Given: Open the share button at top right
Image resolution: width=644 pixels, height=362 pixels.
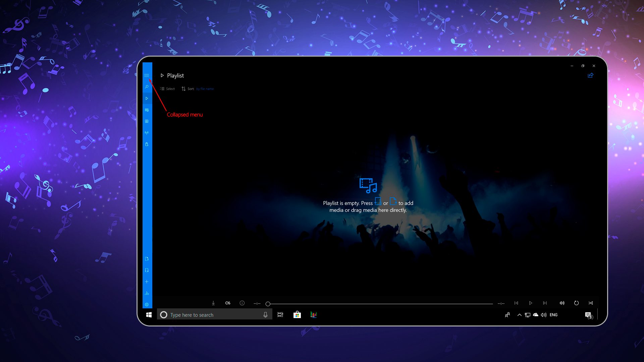Looking at the screenshot, I should (591, 75).
